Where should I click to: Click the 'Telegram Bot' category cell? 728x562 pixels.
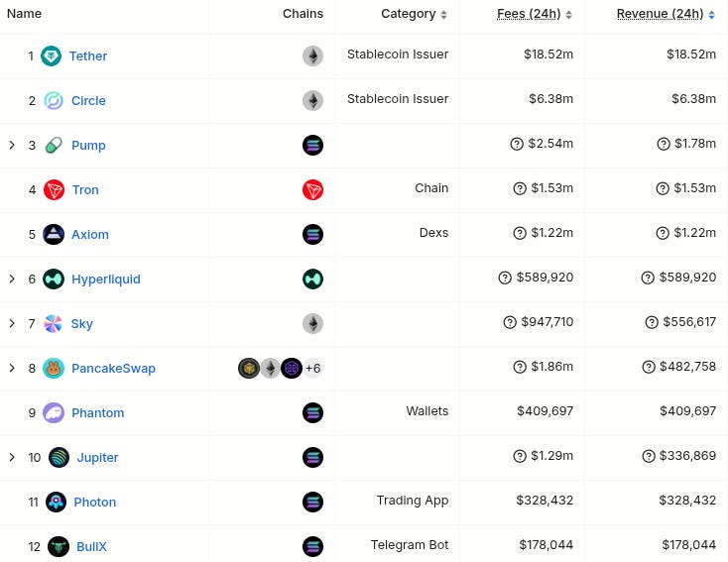[410, 545]
